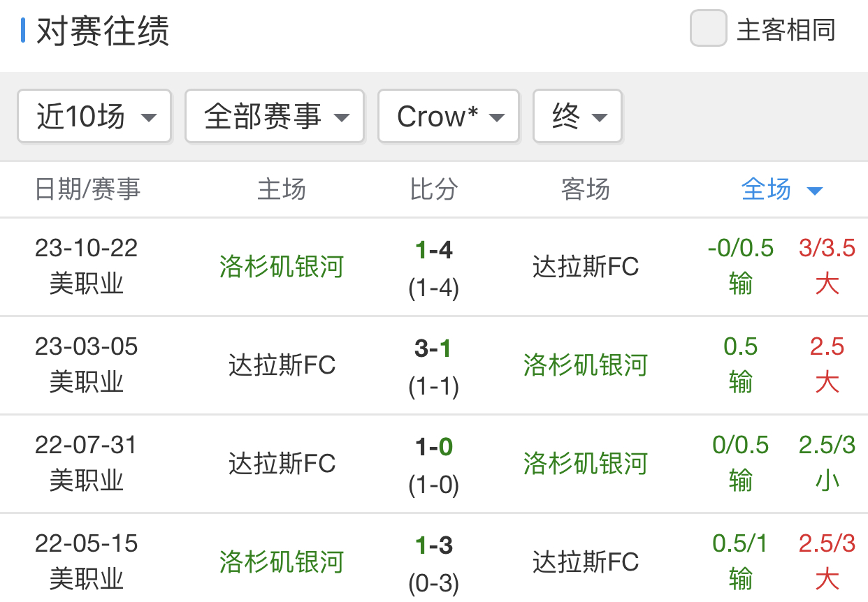Open the 1-0 score of the 22-07-31 match

pyautogui.click(x=433, y=447)
